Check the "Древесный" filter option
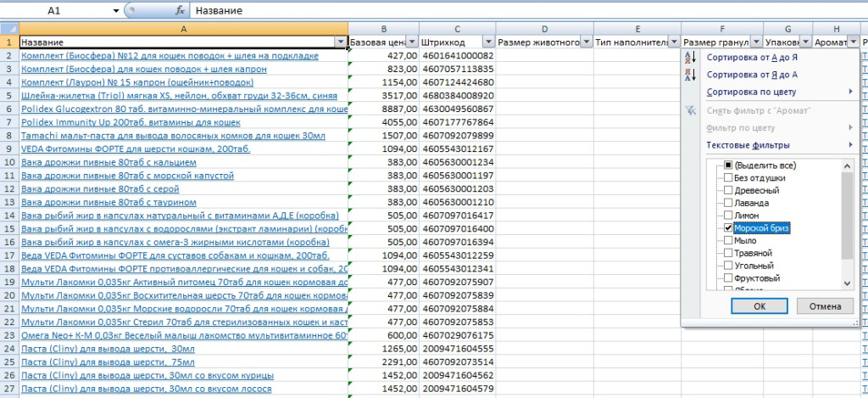Screen dimensions: 868x398 pos(728,190)
